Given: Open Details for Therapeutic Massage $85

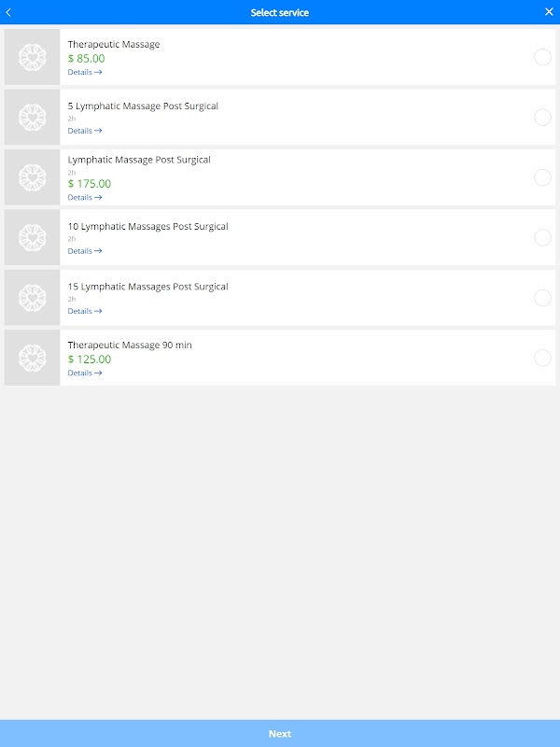Looking at the screenshot, I should (x=85, y=72).
